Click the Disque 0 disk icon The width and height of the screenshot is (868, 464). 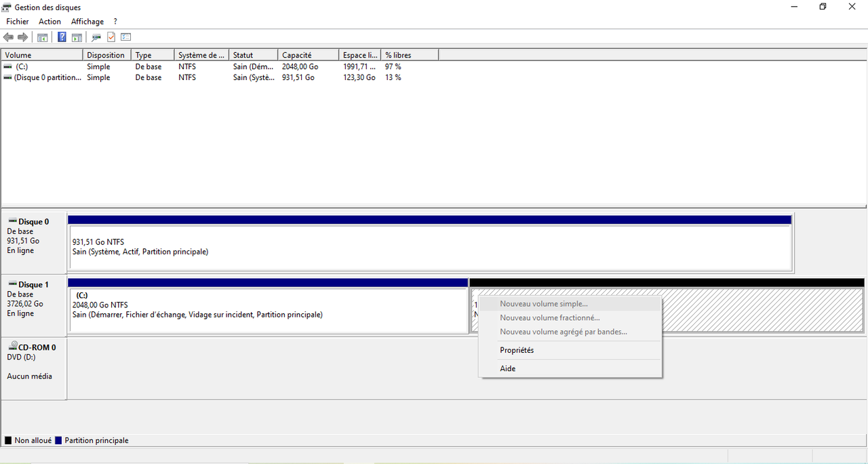12,222
